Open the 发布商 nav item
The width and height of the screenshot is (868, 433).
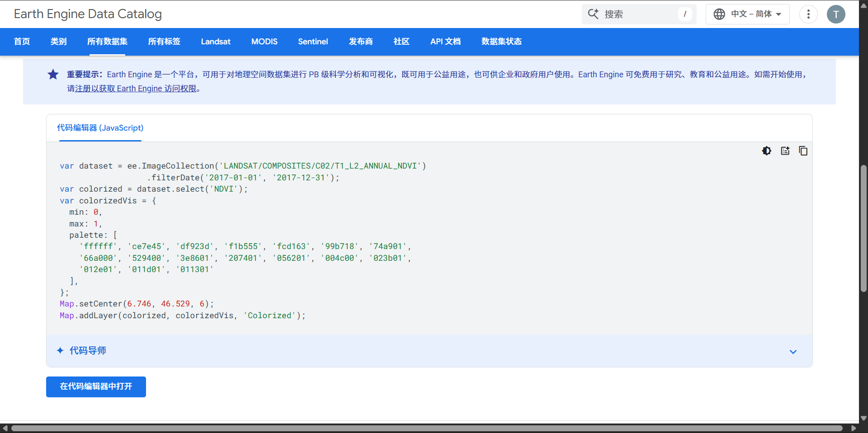point(361,42)
